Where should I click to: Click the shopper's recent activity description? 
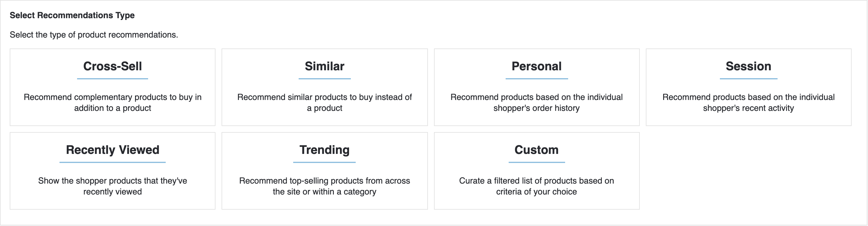coord(748,103)
